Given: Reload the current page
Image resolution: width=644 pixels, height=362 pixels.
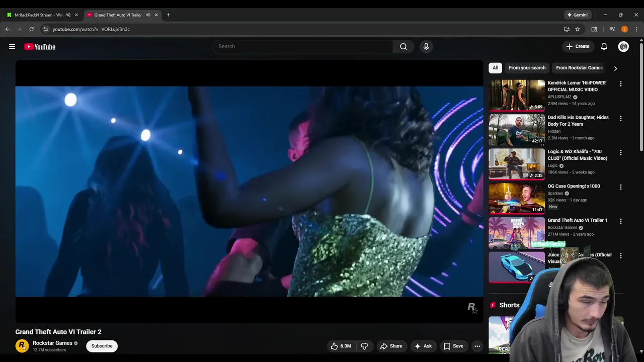Looking at the screenshot, I should tap(32, 29).
